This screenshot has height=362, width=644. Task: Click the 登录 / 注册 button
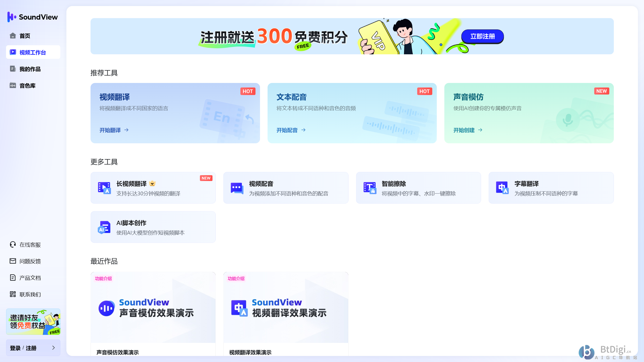pos(33,348)
